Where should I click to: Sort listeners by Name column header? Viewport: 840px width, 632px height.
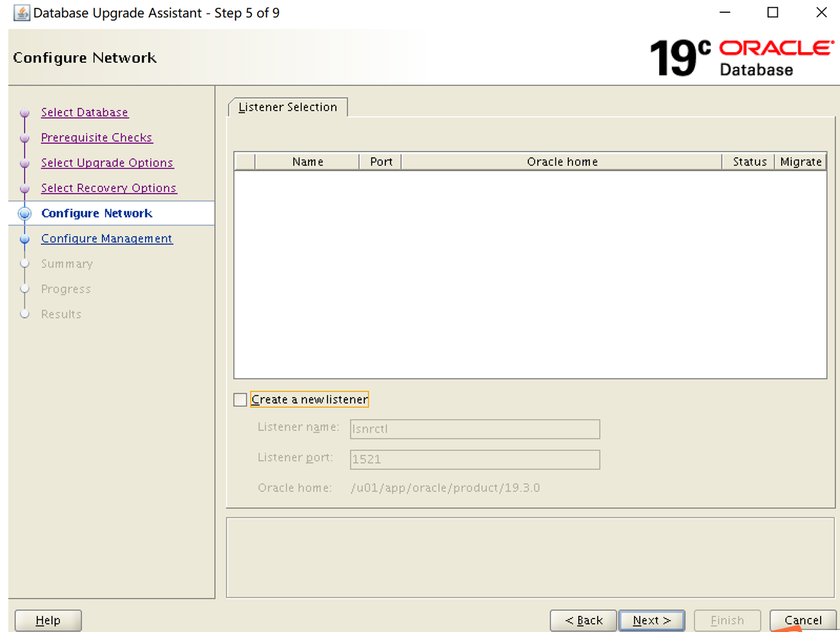[x=307, y=162]
